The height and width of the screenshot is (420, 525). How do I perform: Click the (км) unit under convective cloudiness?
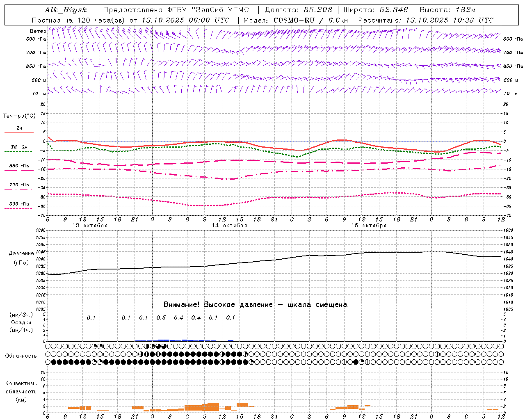pos(21,399)
